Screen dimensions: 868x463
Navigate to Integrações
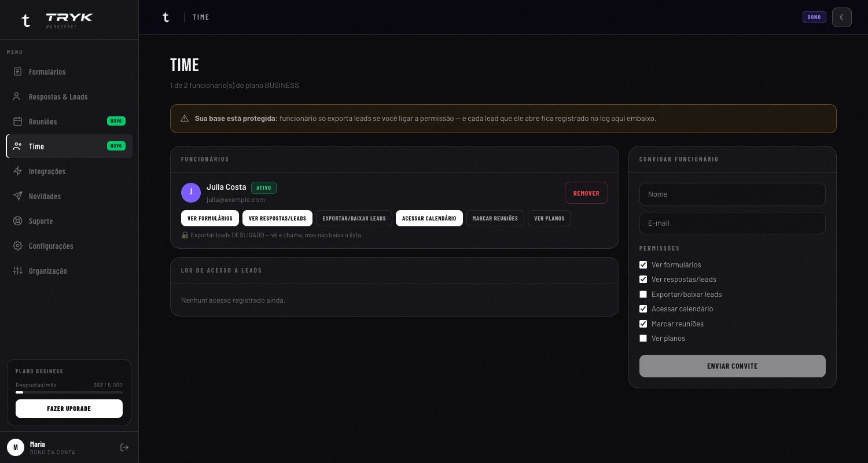[69, 171]
